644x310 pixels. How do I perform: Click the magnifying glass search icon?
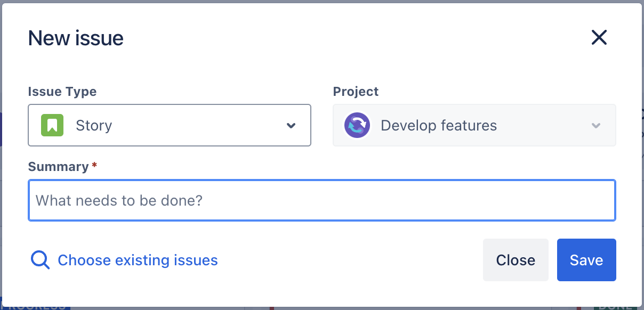click(40, 260)
